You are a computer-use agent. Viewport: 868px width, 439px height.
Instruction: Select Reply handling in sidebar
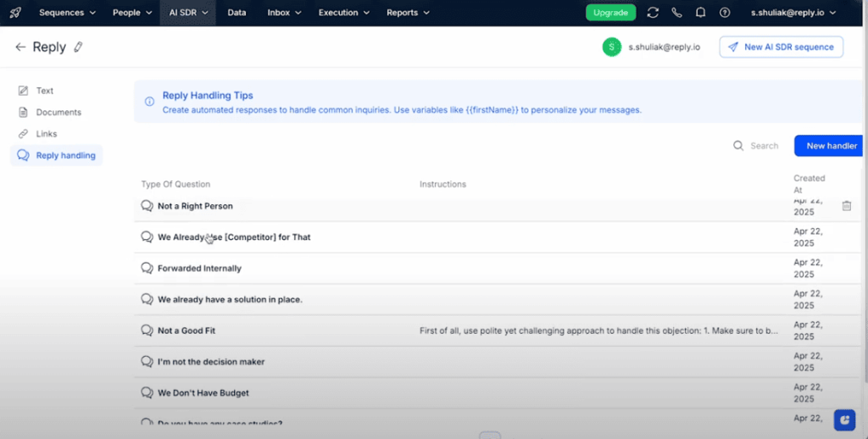(56, 156)
